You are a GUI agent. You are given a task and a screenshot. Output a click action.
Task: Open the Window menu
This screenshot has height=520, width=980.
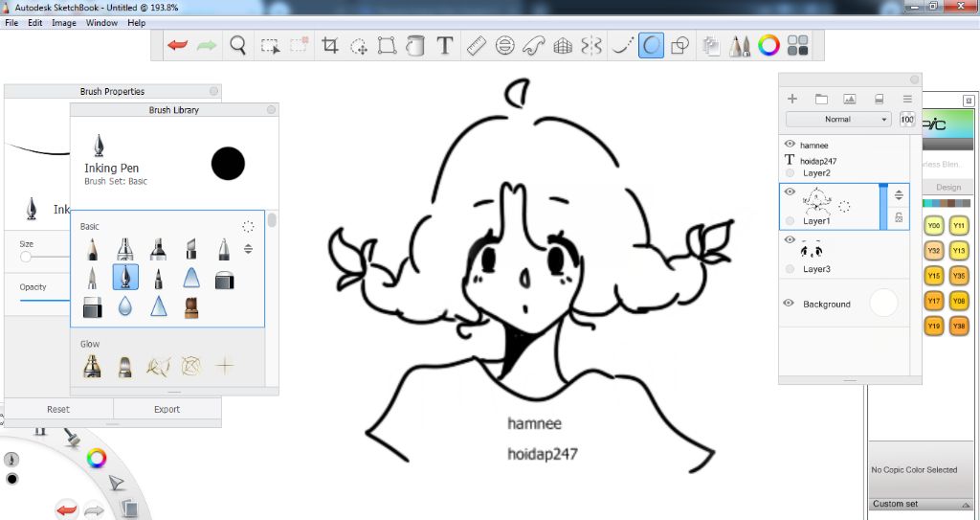(101, 23)
